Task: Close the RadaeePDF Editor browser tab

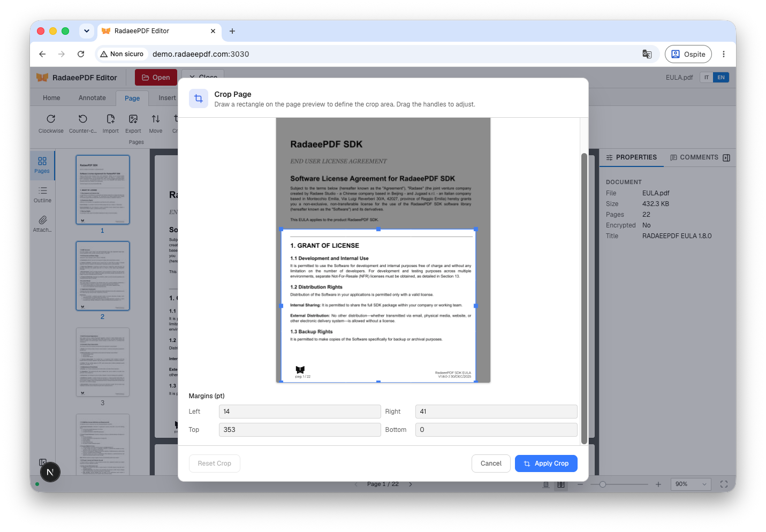Action: (213, 31)
